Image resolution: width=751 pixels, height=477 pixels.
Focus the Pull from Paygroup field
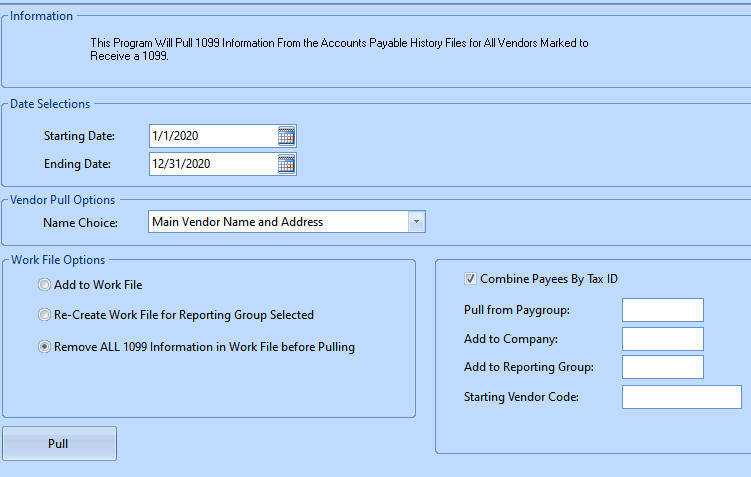662,310
